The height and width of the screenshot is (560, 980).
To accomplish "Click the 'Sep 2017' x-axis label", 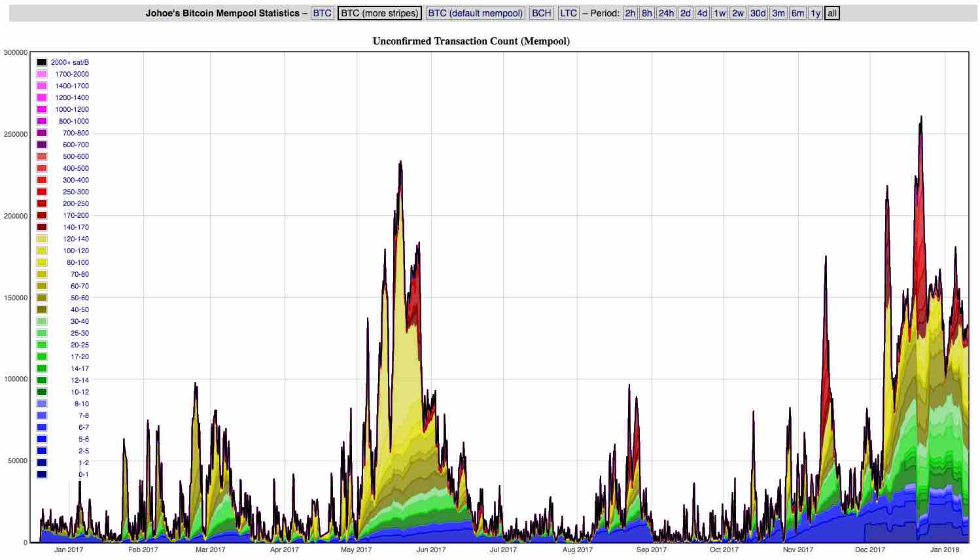I will click(x=651, y=550).
